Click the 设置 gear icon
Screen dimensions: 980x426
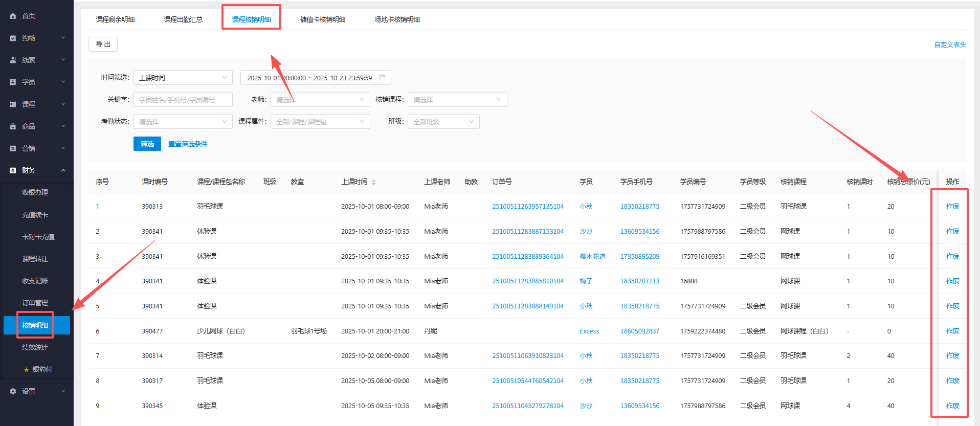click(x=13, y=391)
